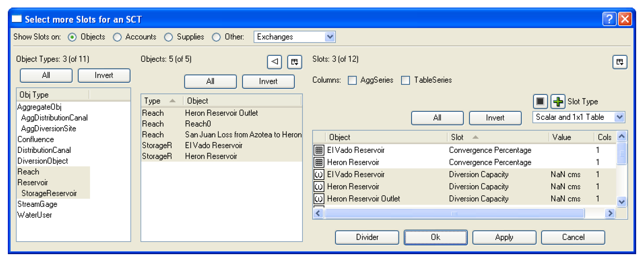Click the slots horizontal scrollbar right arrow
Image resolution: width=644 pixels, height=262 pixels.
click(x=610, y=214)
